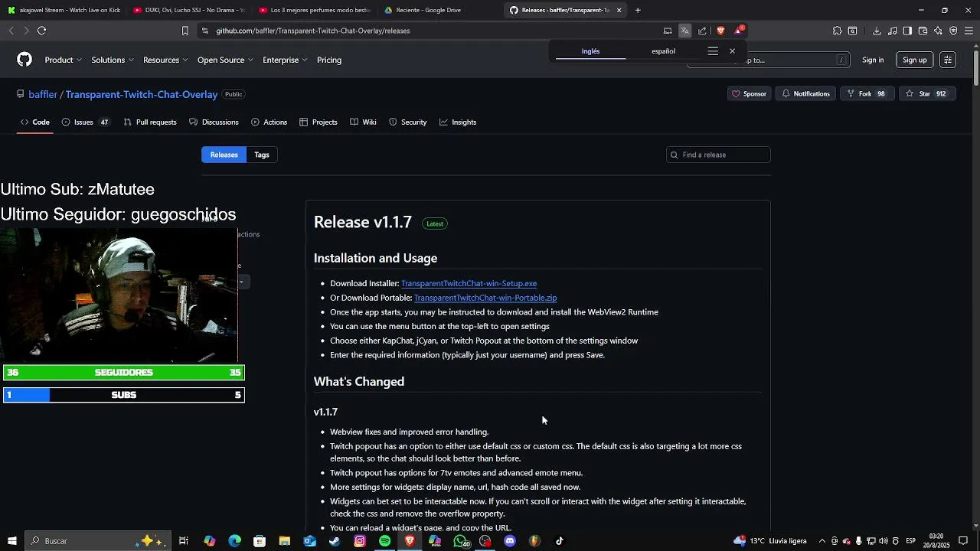Open the Brave Shields lion icon
980x551 pixels.
pyautogui.click(x=720, y=31)
